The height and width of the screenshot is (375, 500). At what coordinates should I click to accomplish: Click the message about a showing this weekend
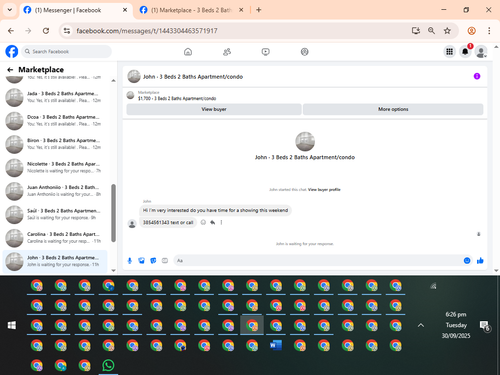[215, 210]
